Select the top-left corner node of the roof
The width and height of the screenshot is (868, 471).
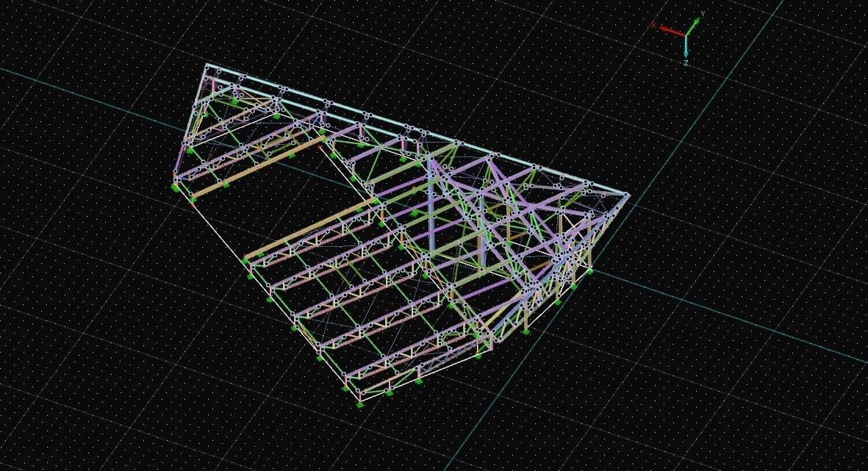click(207, 65)
